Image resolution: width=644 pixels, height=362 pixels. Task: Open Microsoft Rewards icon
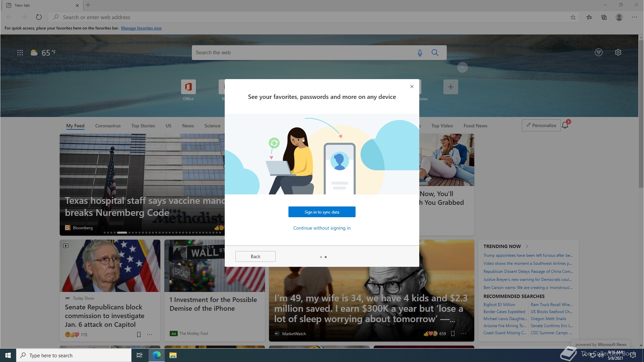pos(599,52)
